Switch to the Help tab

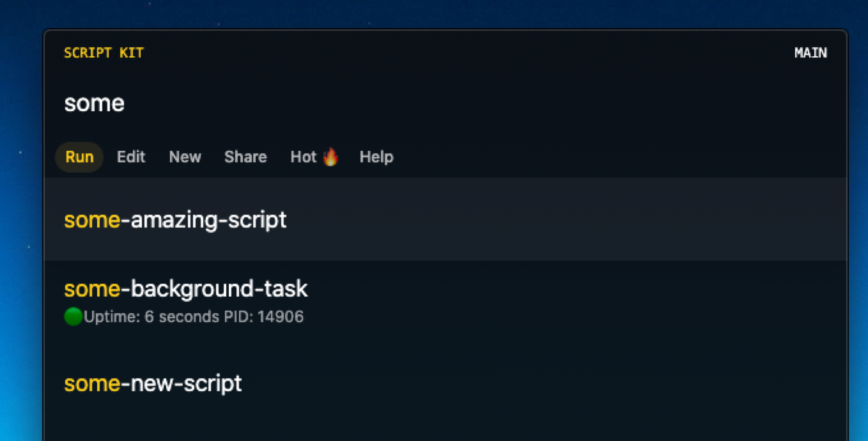pos(376,157)
